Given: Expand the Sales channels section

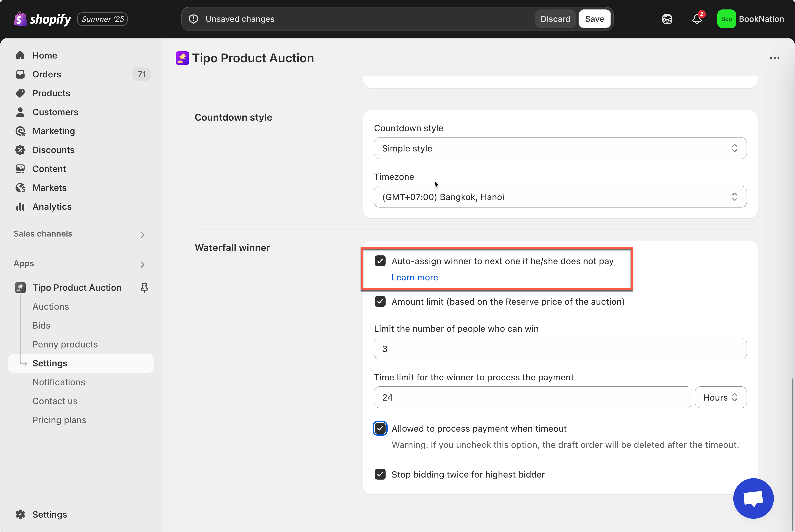Looking at the screenshot, I should (142, 234).
